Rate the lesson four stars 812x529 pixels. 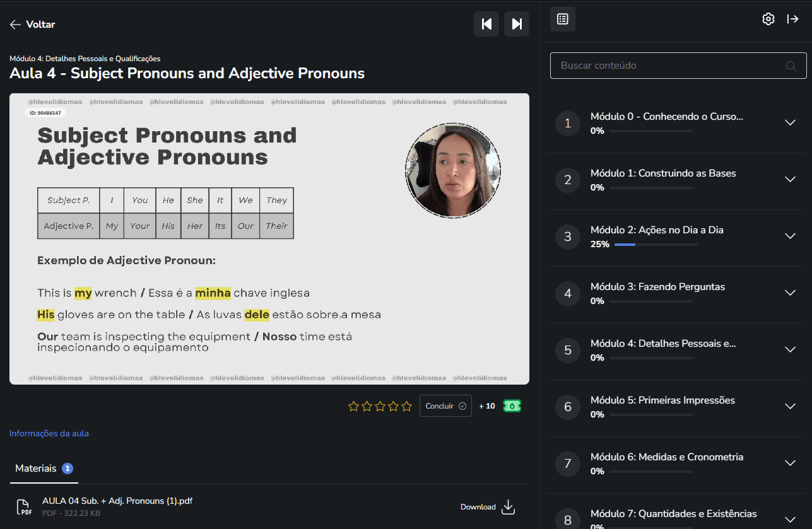tap(394, 406)
